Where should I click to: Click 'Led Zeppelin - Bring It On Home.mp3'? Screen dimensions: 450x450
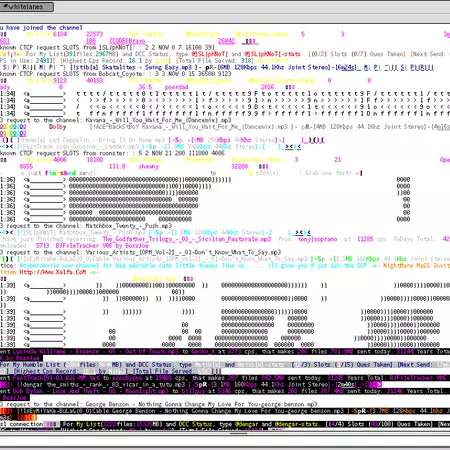107,140
